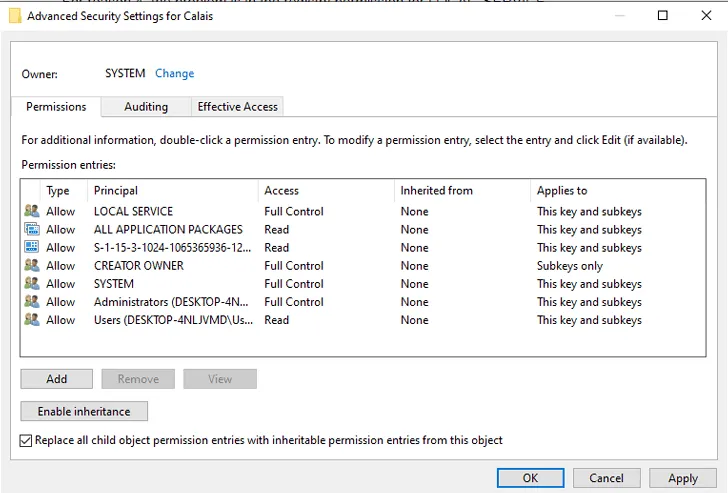
Task: Sort by the Applies to column header
Action: tap(618, 190)
